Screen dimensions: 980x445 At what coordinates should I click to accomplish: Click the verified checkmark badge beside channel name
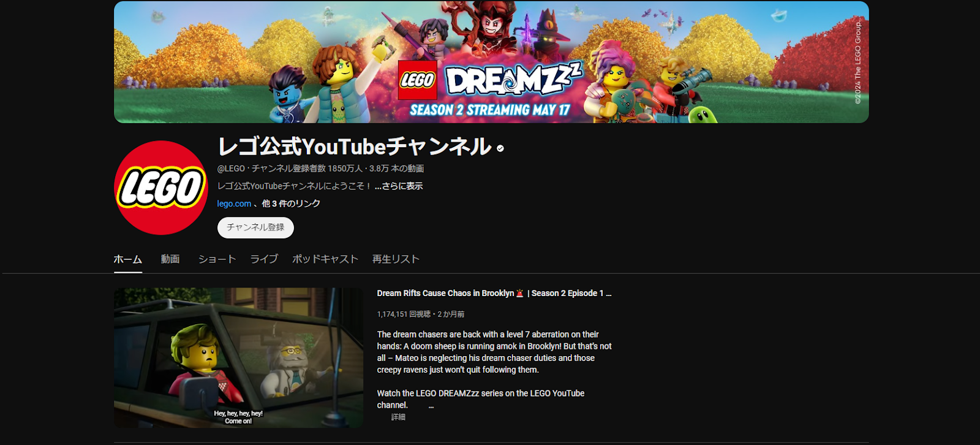coord(500,148)
